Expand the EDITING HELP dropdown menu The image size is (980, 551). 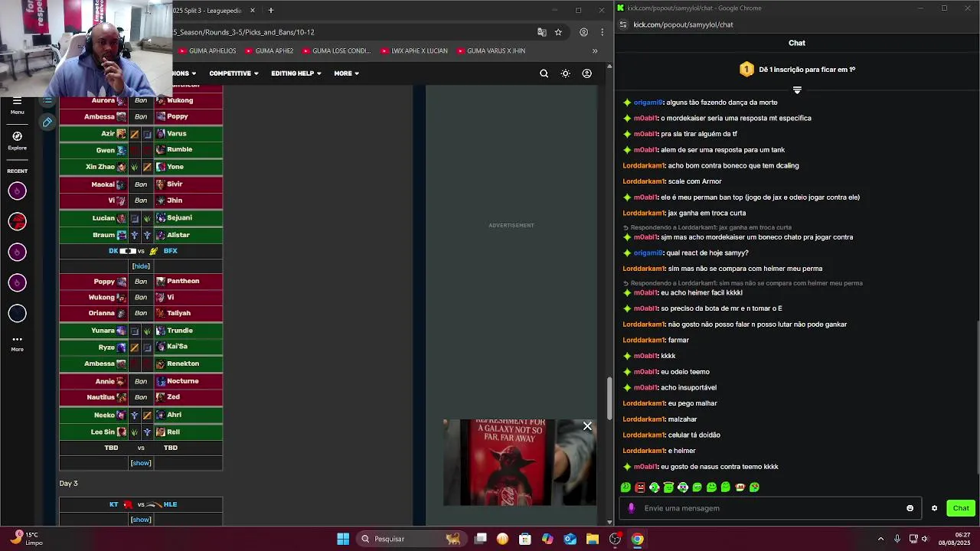pyautogui.click(x=296, y=73)
